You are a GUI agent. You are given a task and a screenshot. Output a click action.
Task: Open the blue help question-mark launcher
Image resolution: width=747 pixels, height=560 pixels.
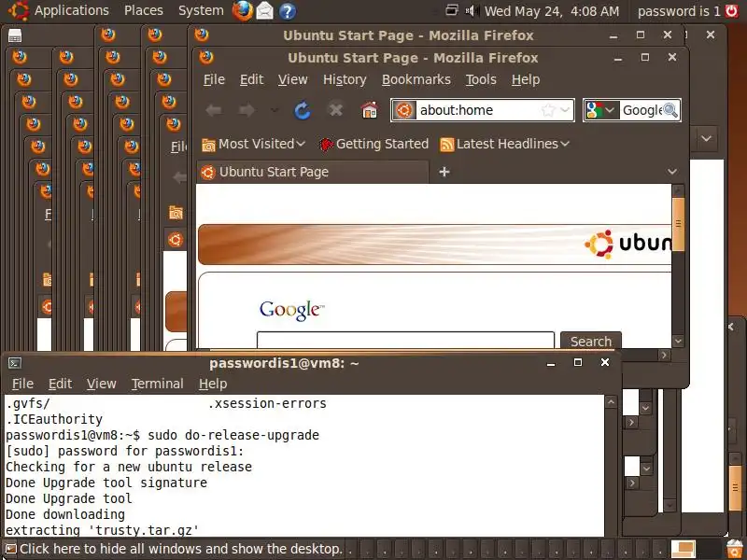coord(288,11)
